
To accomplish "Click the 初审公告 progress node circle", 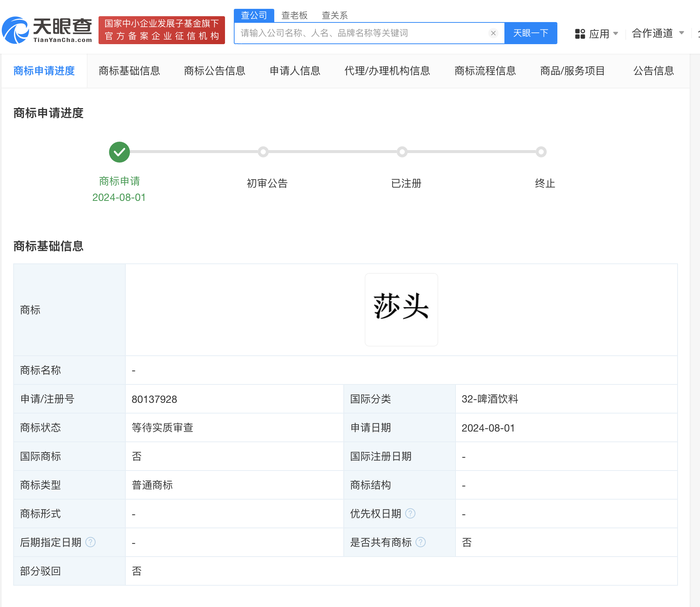I will tap(263, 152).
